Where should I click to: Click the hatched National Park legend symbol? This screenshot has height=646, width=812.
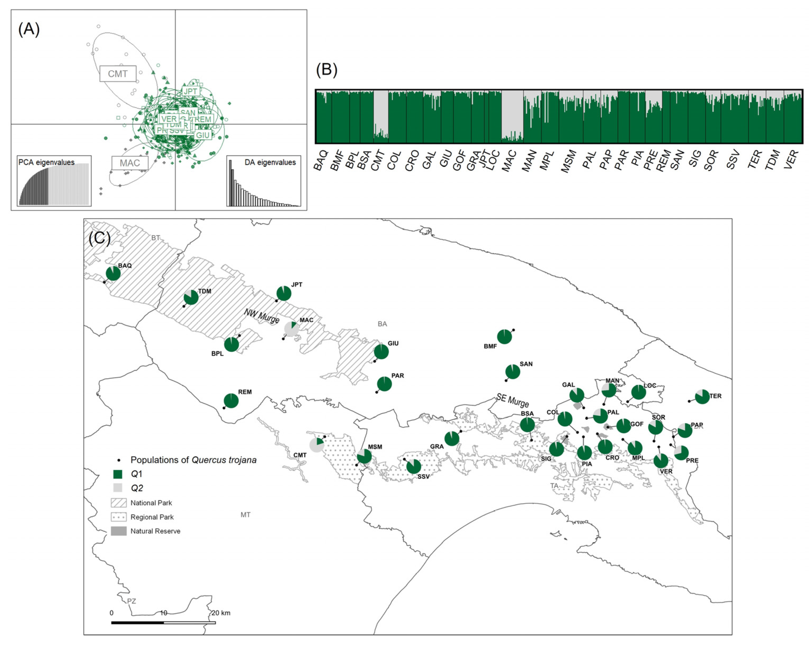click(x=119, y=503)
